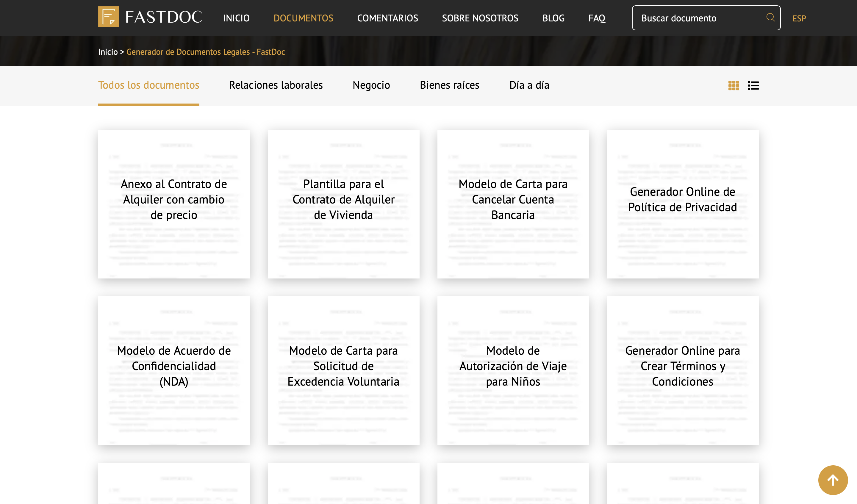Open the Documentos menu item
857x504 pixels.
click(x=303, y=18)
